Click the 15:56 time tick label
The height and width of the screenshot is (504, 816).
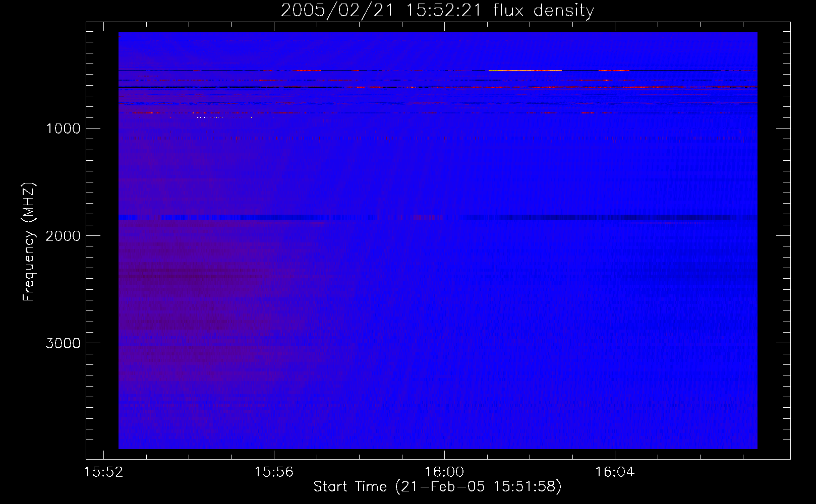click(274, 472)
